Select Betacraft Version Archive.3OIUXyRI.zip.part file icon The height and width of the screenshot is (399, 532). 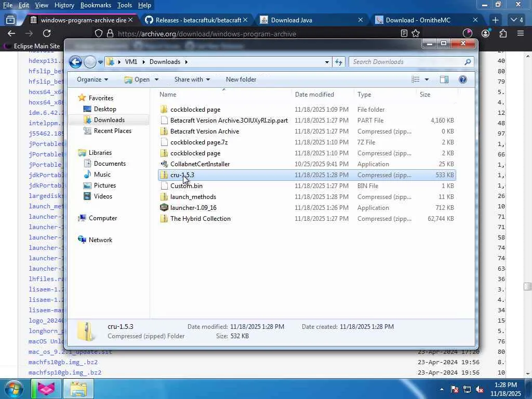click(x=164, y=120)
